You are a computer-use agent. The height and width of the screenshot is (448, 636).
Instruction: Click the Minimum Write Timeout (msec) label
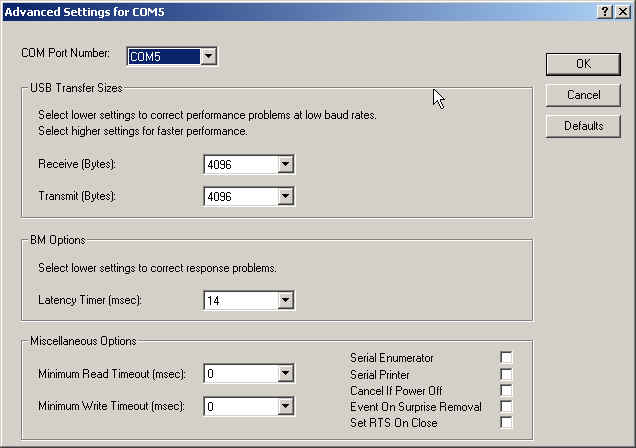pyautogui.click(x=112, y=406)
